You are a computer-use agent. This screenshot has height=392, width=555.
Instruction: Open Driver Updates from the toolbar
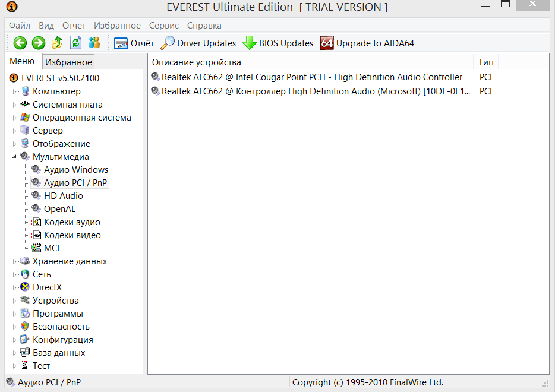pyautogui.click(x=198, y=43)
